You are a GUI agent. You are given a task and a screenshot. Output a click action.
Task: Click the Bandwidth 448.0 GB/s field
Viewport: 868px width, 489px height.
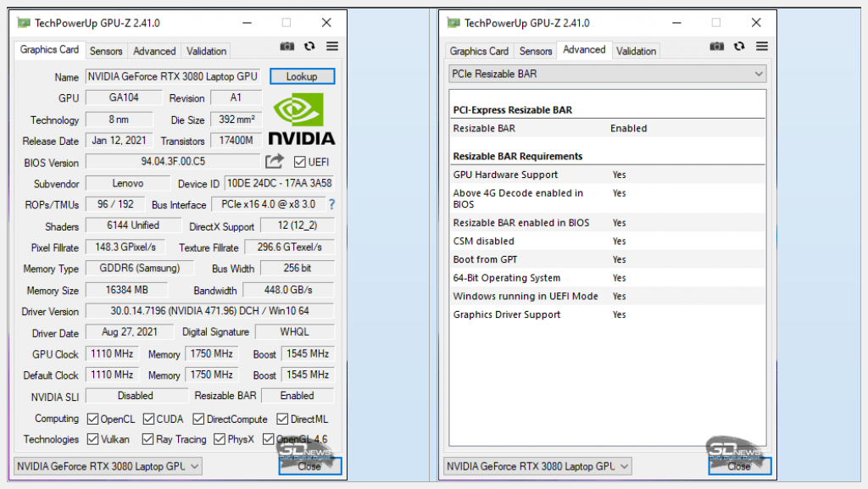288,290
